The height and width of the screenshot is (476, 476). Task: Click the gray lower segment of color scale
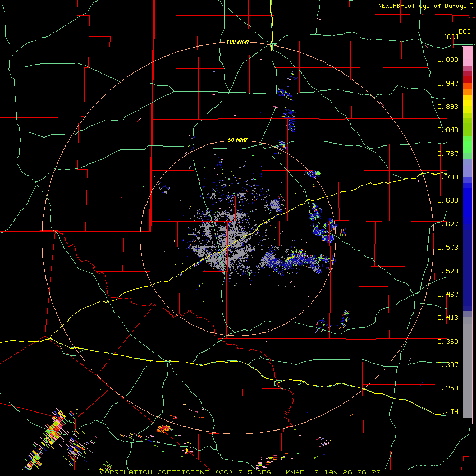coord(467,368)
